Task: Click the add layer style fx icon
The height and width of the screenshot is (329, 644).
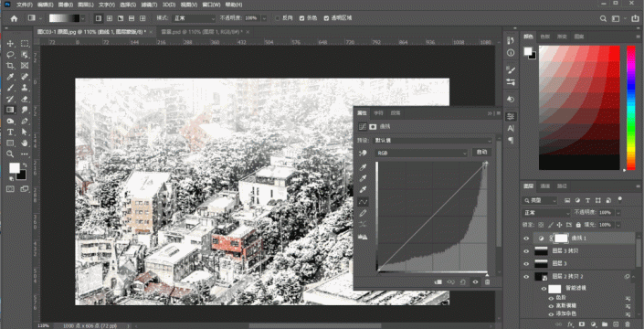Action: point(570,324)
